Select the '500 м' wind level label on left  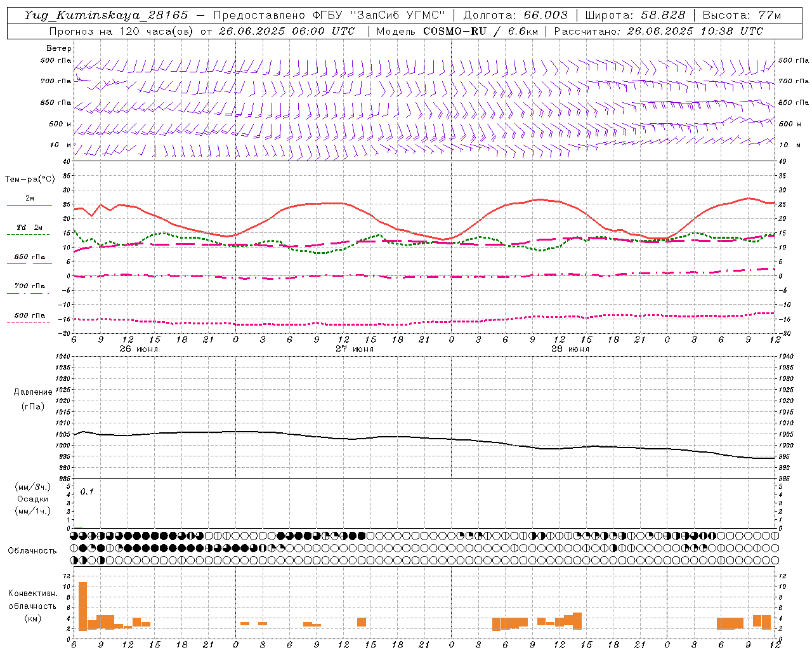(x=60, y=124)
